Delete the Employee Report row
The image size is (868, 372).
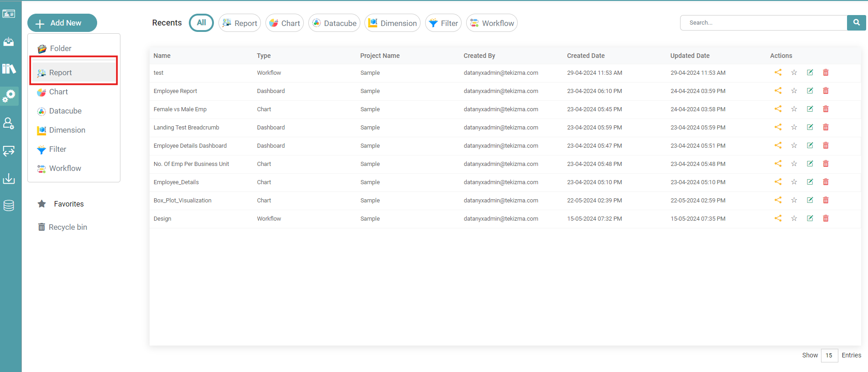pos(826,91)
